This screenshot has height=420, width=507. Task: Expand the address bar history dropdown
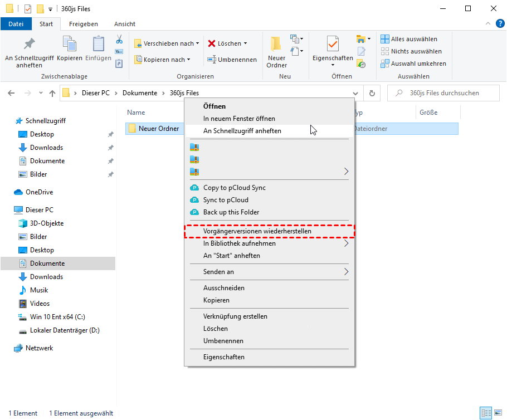(x=355, y=93)
